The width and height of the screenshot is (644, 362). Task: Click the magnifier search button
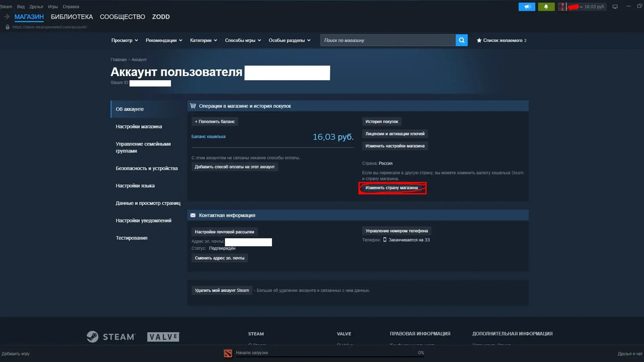coord(462,40)
